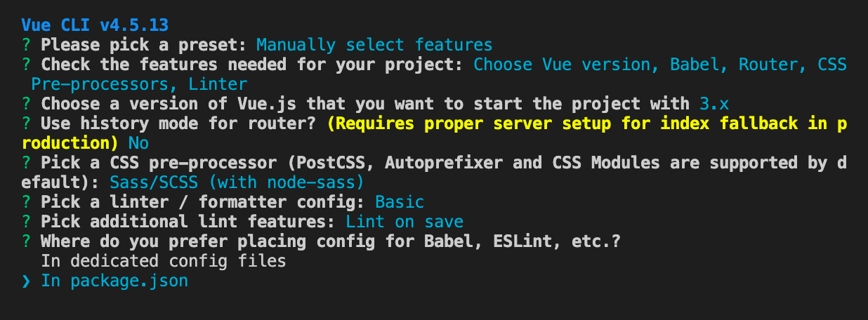Screen dimensions: 868x320
Task: Click the 'Sass/SCSS (with node-sass)' selection
Action: [x=237, y=182]
